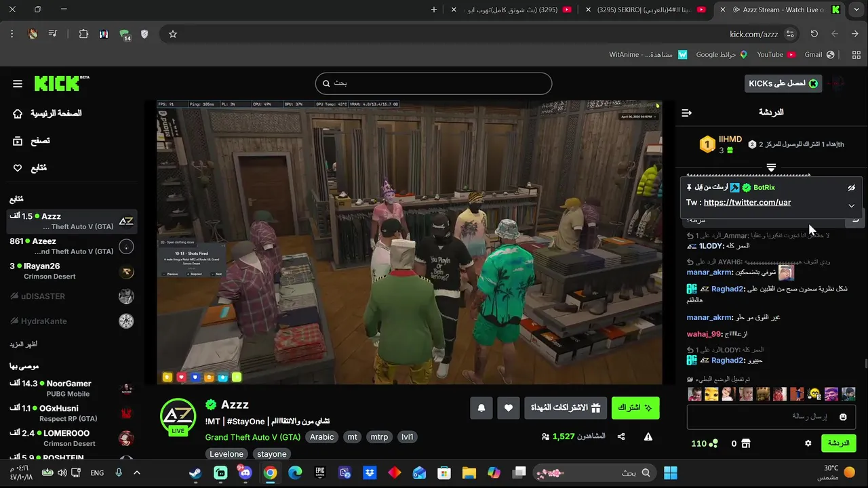Viewport: 868px width, 488px height.
Task: Expand the pinned message chevron
Action: (851, 205)
